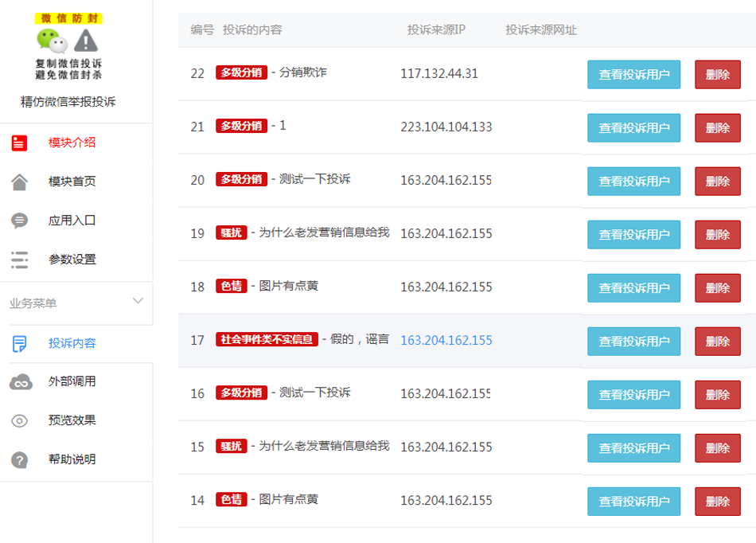Delete complaint 21 using its 删除 button
This screenshot has height=543, width=756.
[x=717, y=127]
